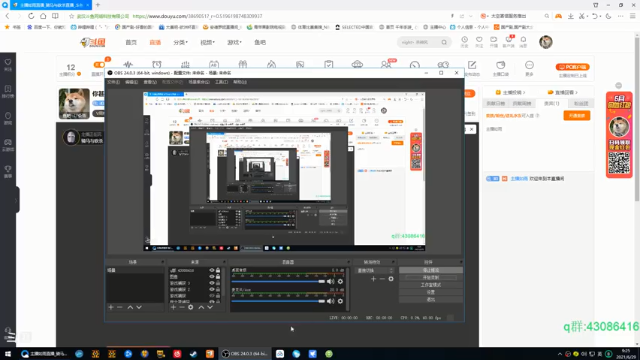Adjust the microphone/Aux volume slider

tap(278, 301)
